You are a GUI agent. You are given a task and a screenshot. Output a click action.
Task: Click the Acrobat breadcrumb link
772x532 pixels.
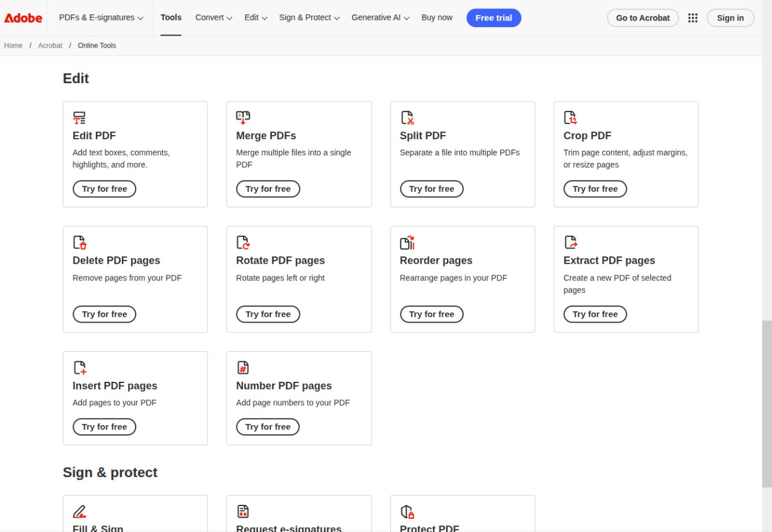(x=50, y=46)
